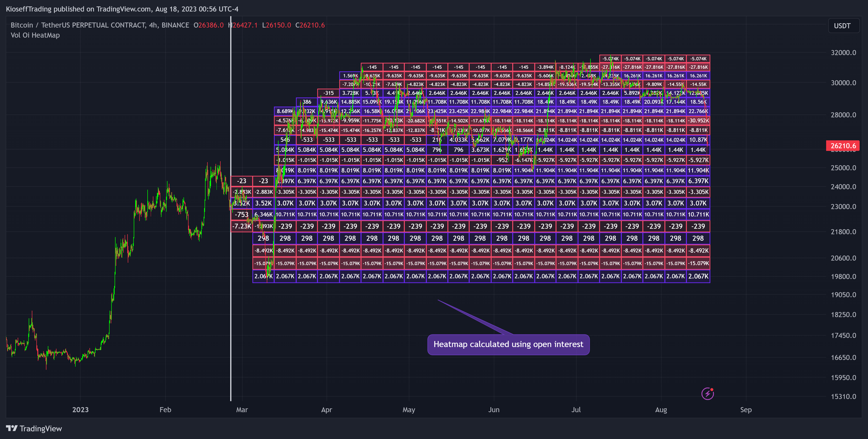Click the Sep label on time axis
The width and height of the screenshot is (868, 439).
click(x=746, y=410)
